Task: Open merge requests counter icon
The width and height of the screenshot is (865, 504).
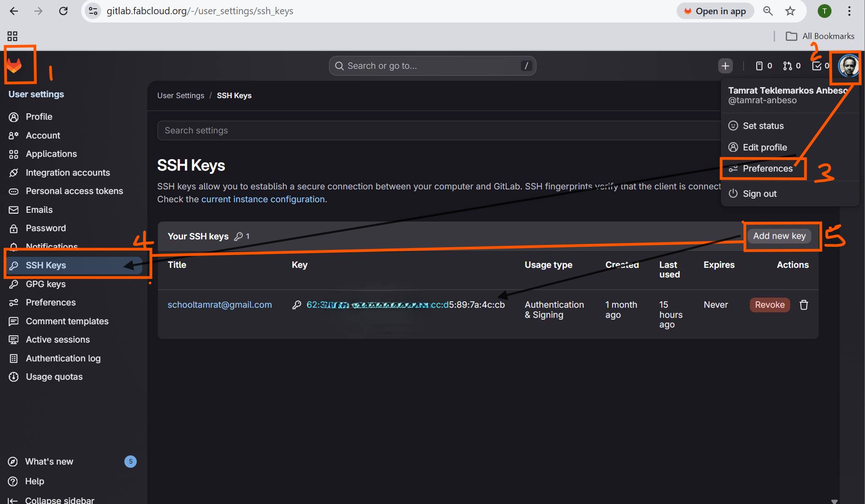Action: [x=792, y=66]
